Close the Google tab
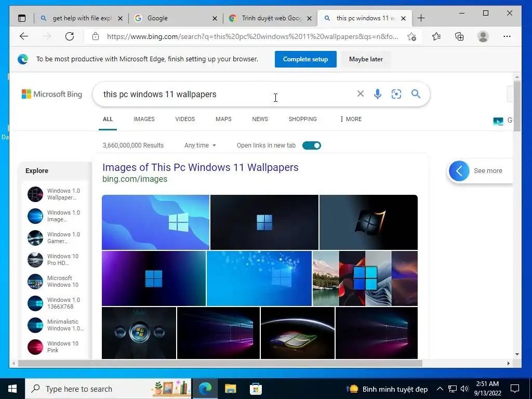The image size is (532, 399). [215, 18]
